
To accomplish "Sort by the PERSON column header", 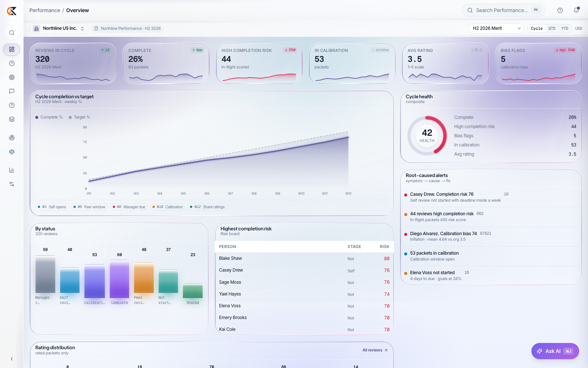I will coord(227,247).
